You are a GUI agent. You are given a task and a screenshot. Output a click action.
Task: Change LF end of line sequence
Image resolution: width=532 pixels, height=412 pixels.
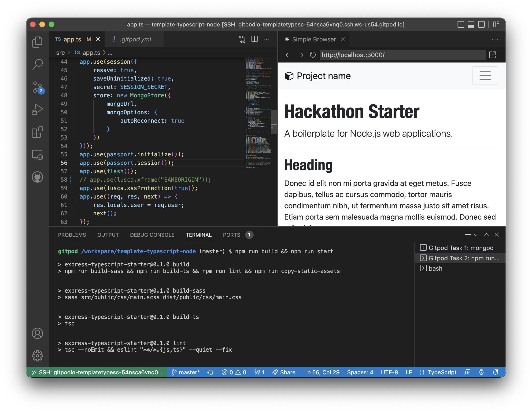tap(409, 372)
